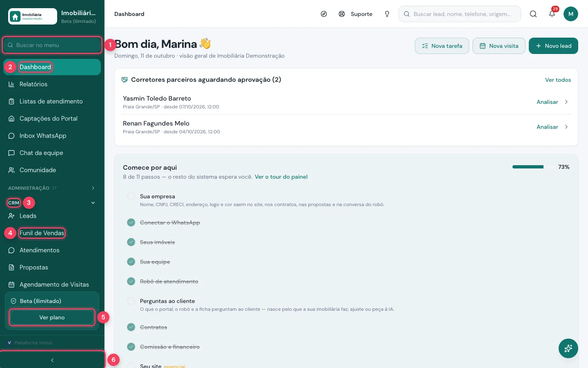Check the Sua empresa step circle
This screenshot has width=588, height=368.
(131, 196)
